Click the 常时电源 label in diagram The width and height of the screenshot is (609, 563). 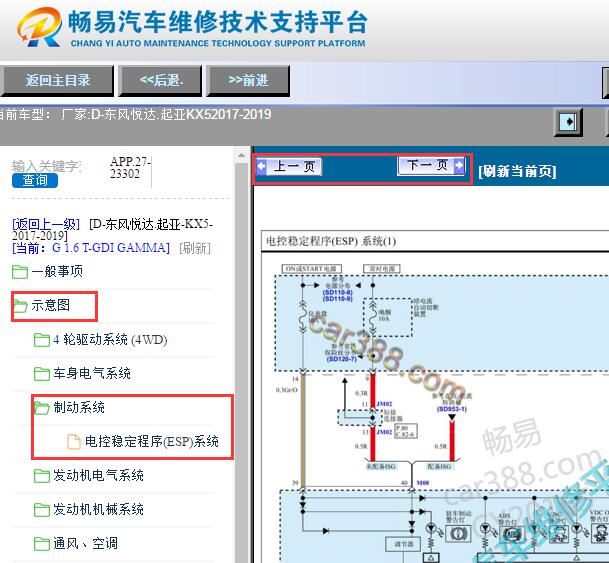point(382,269)
